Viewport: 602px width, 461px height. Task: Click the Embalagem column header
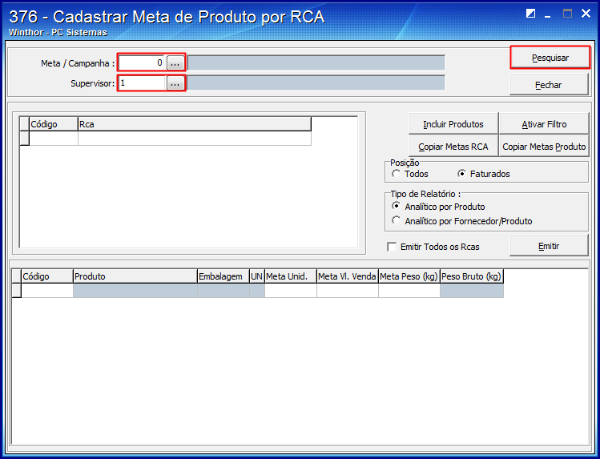coord(223,276)
